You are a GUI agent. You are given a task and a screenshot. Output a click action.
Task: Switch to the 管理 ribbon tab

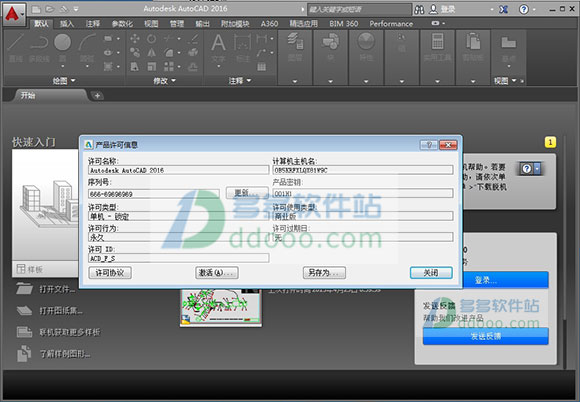[177, 24]
